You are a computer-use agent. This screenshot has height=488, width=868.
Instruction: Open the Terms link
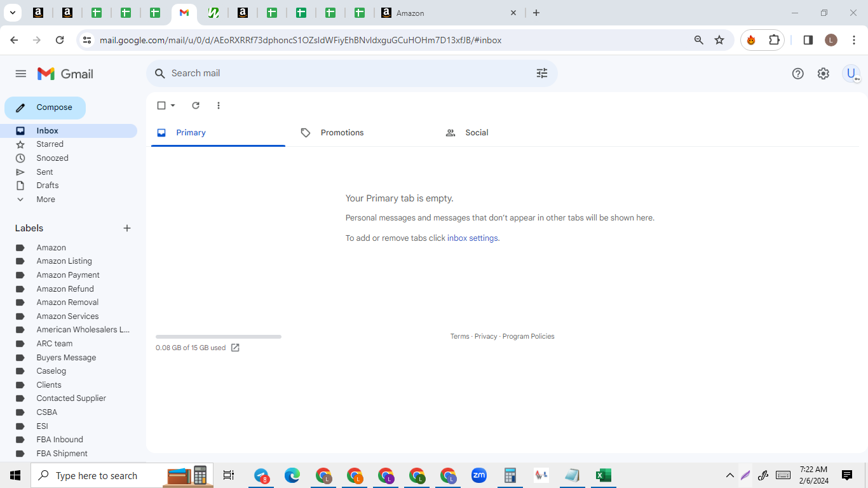coord(460,336)
